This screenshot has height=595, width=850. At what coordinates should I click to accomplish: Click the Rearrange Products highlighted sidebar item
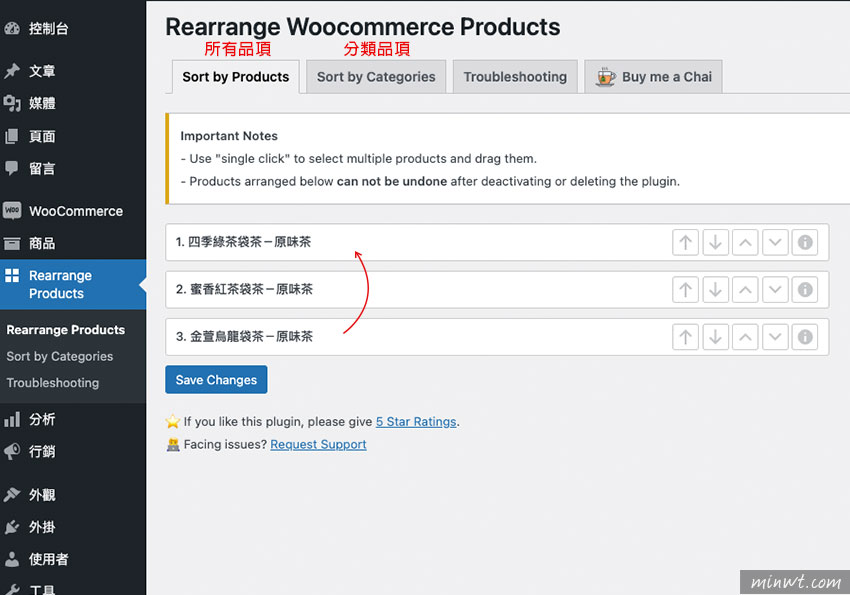pyautogui.click(x=73, y=284)
